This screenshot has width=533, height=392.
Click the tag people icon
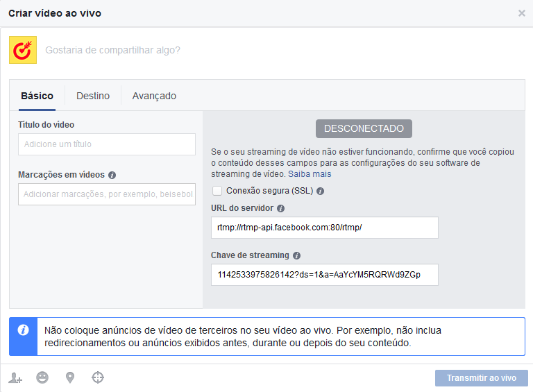tap(15, 378)
